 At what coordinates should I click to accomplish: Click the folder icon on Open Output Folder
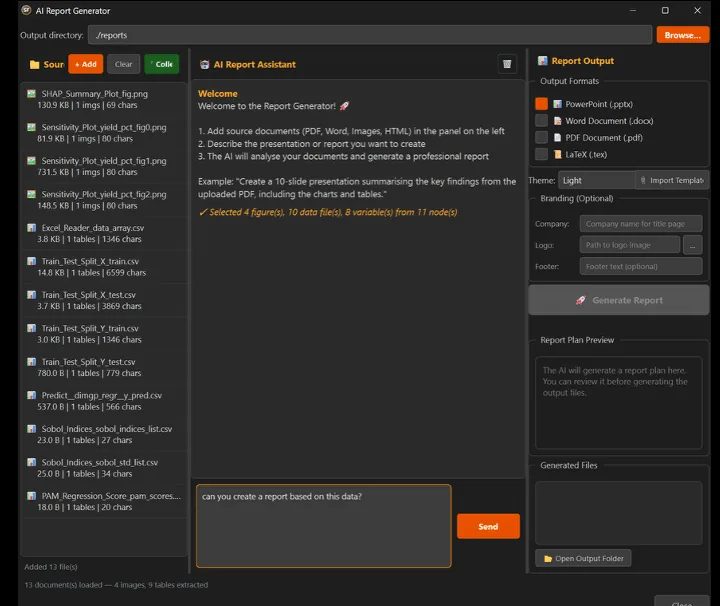pyautogui.click(x=548, y=559)
